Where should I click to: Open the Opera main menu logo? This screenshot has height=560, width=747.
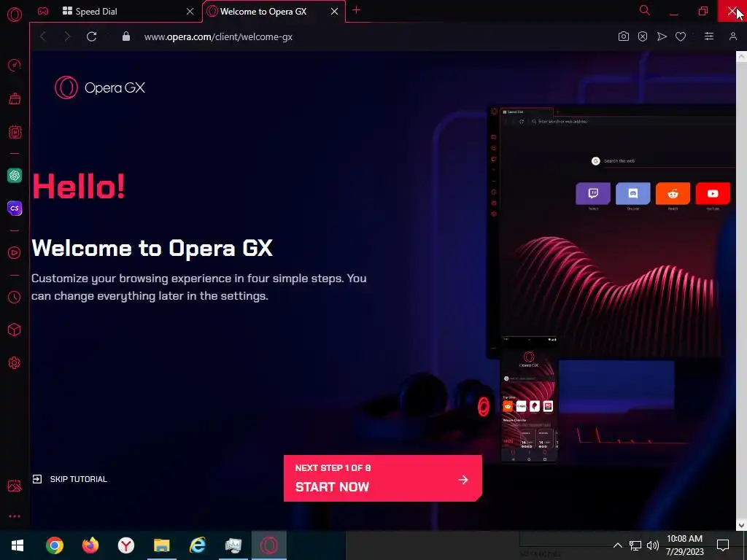click(x=15, y=15)
